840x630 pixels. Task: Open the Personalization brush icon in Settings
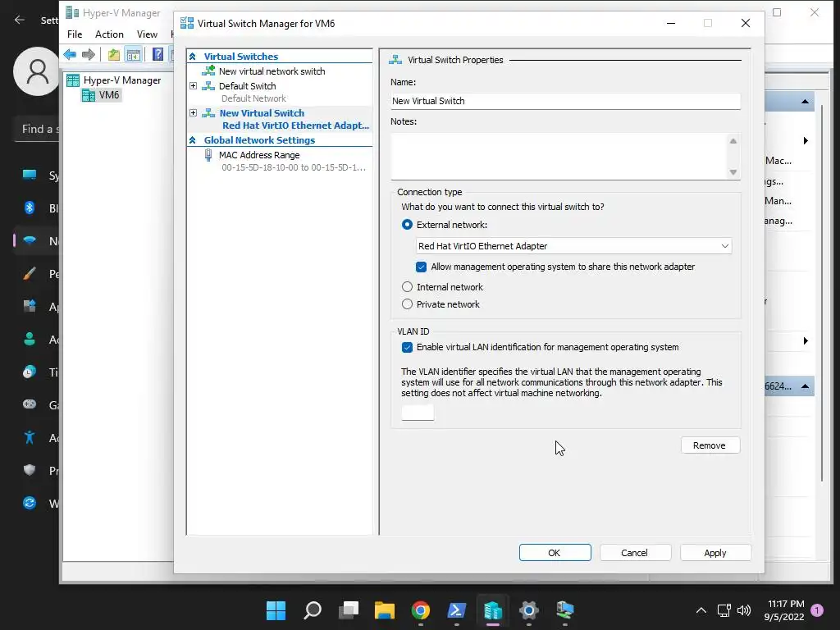click(x=30, y=273)
